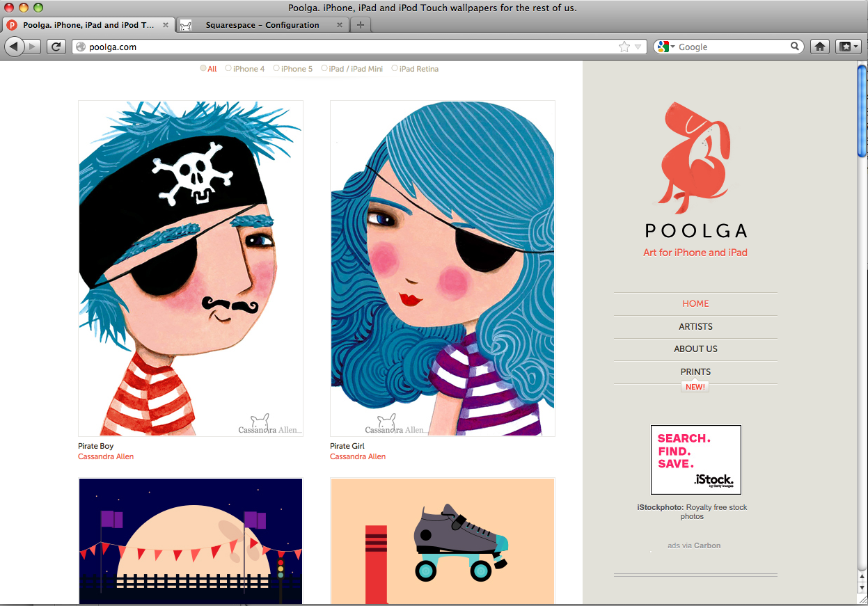The image size is (868, 606).
Task: Reload the page with the refresh button
Action: (x=56, y=47)
